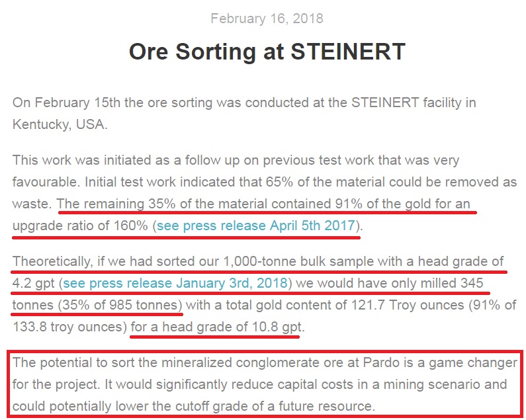Open the January 3rd, 2018 press release link
The image size is (526, 420).
[175, 283]
